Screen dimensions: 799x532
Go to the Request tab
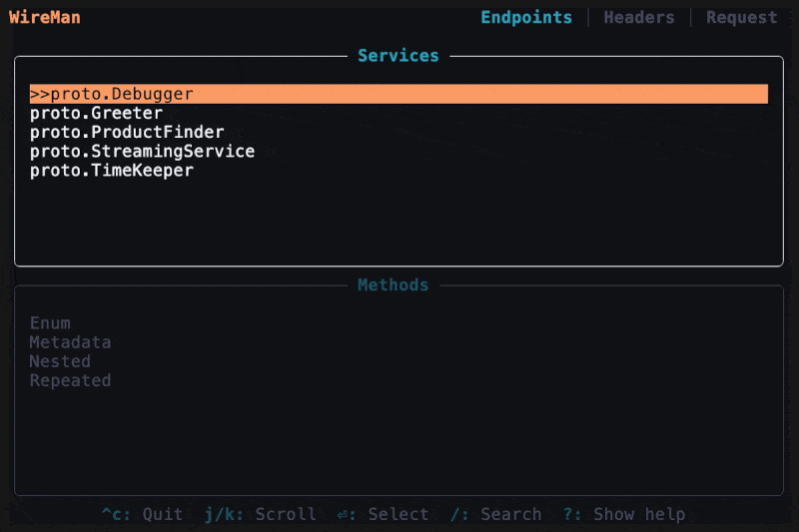click(x=741, y=17)
